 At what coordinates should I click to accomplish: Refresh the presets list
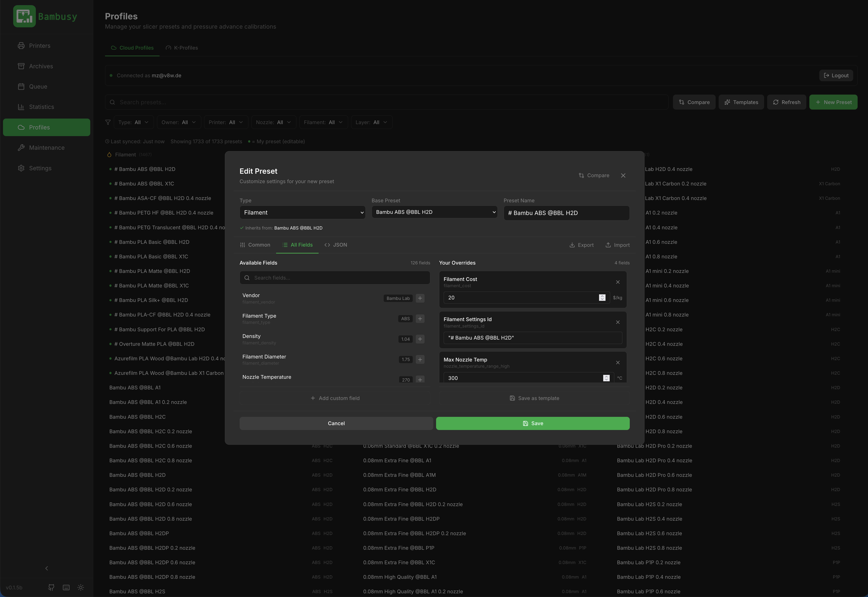(787, 102)
